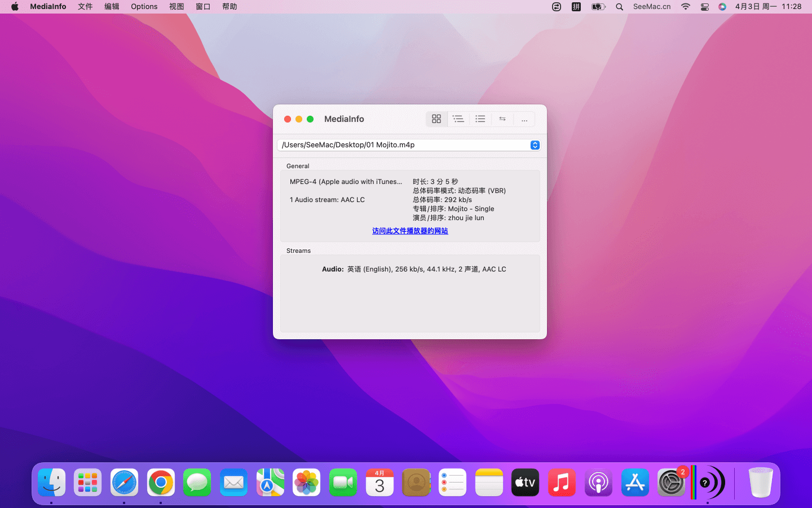Screen dimensions: 812x508
Task: Click the Audio stream info line
Action: [x=414, y=269]
